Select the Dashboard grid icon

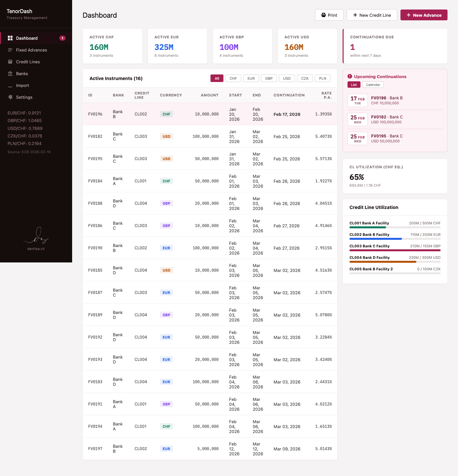click(x=10, y=38)
